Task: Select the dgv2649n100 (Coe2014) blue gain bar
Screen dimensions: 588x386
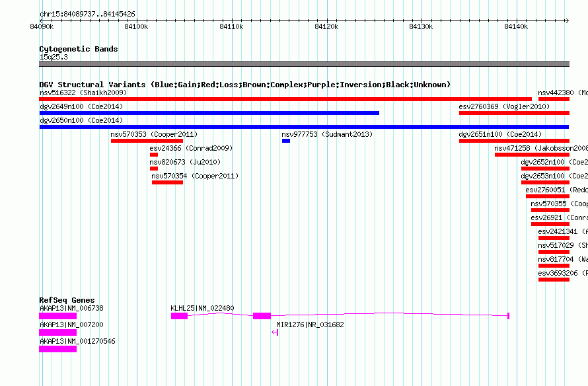Action: [209, 113]
